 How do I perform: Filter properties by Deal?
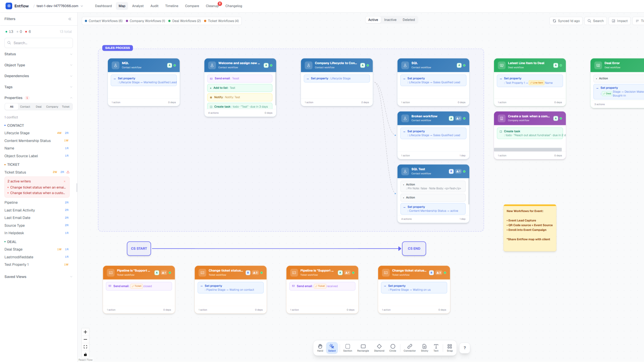(x=39, y=107)
